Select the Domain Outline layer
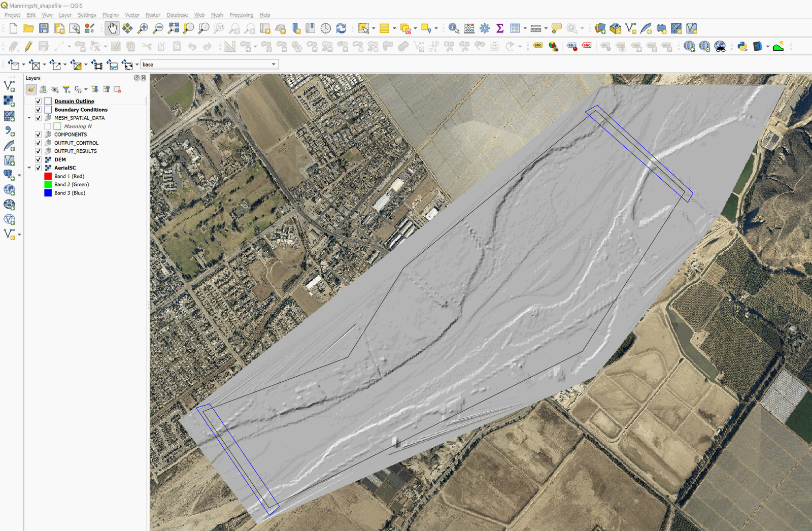Screen dimensions: 812x531 74,102
